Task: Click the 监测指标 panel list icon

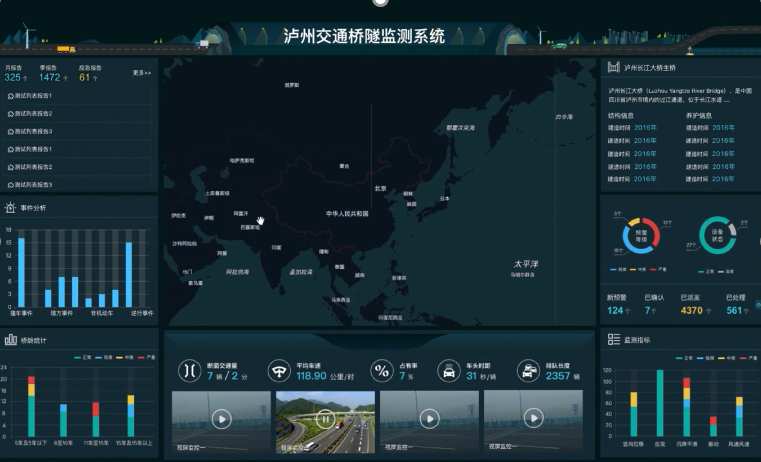Action: [x=613, y=340]
